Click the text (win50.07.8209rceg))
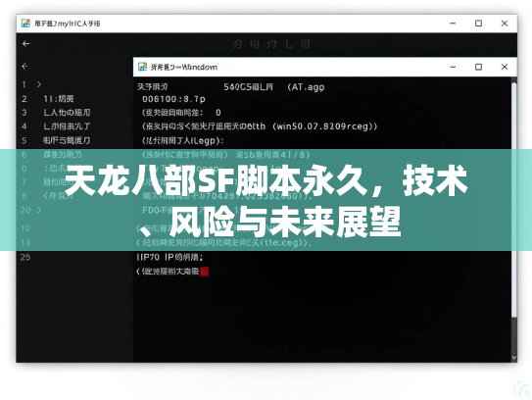 [324, 126]
